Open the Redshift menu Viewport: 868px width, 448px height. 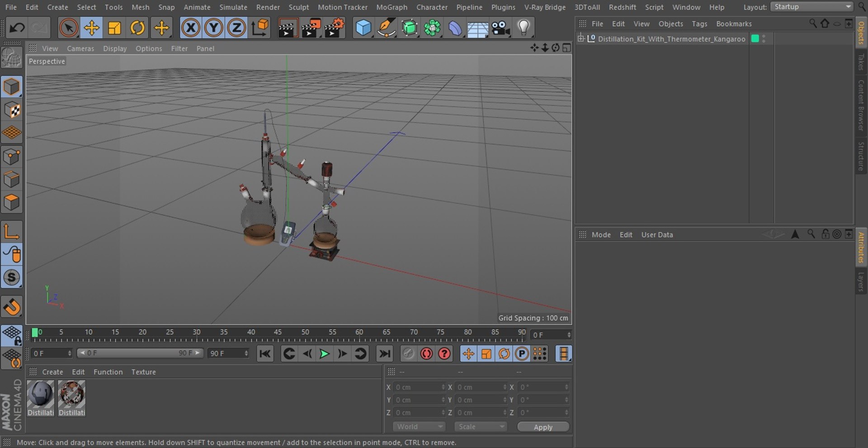pos(623,7)
